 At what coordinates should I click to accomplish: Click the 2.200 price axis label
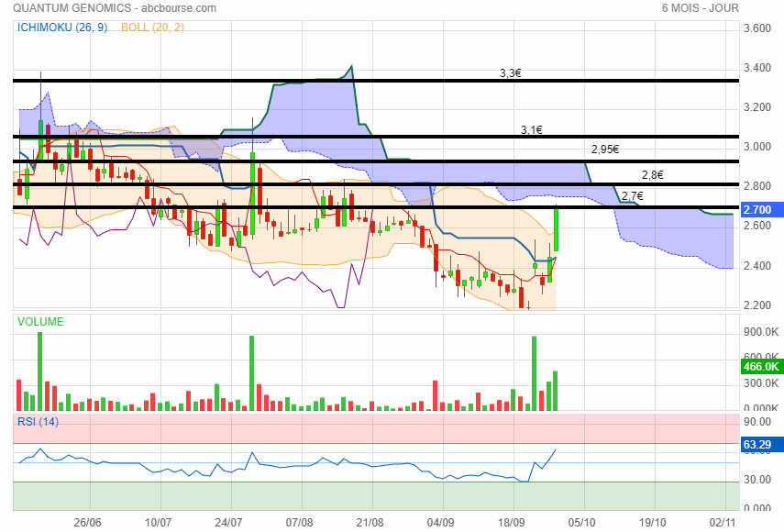[x=757, y=305]
